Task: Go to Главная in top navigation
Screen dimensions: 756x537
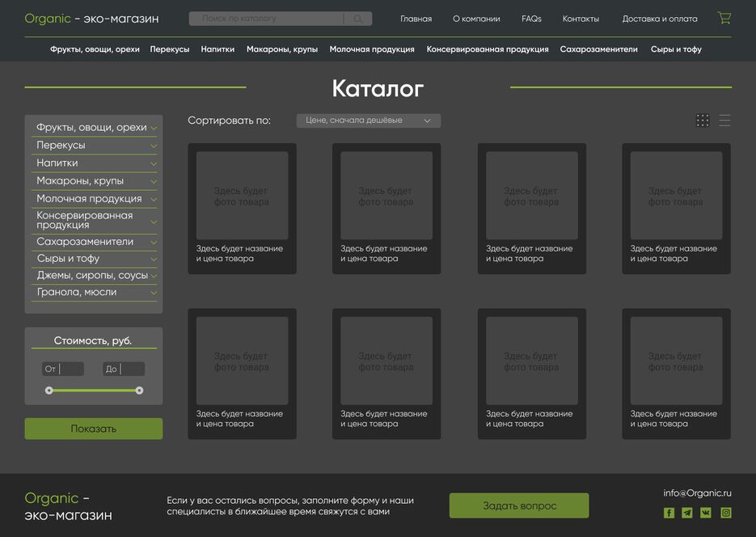Action: click(416, 19)
